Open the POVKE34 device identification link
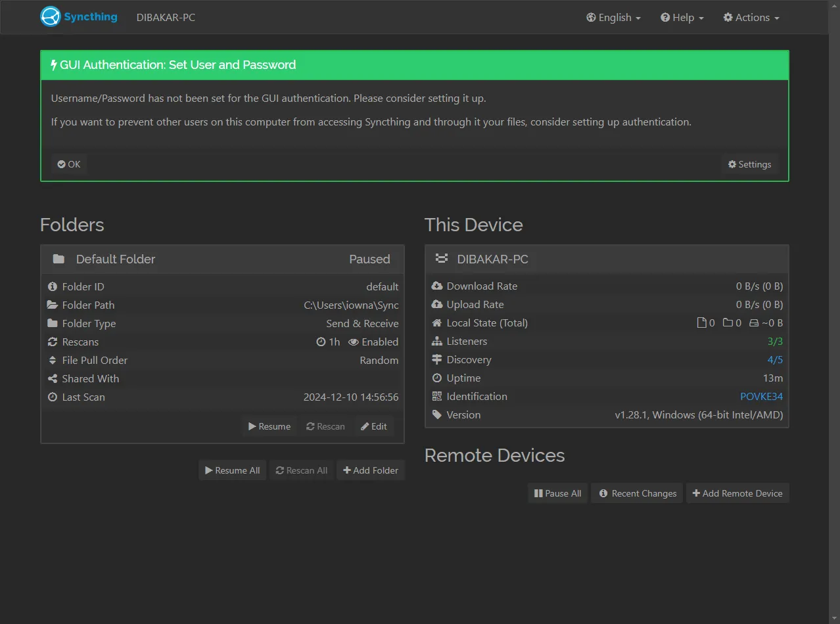840x624 pixels. tap(761, 397)
